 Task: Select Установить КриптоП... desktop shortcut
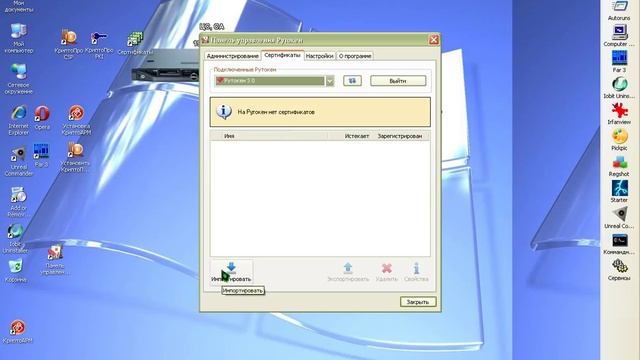[x=76, y=158]
